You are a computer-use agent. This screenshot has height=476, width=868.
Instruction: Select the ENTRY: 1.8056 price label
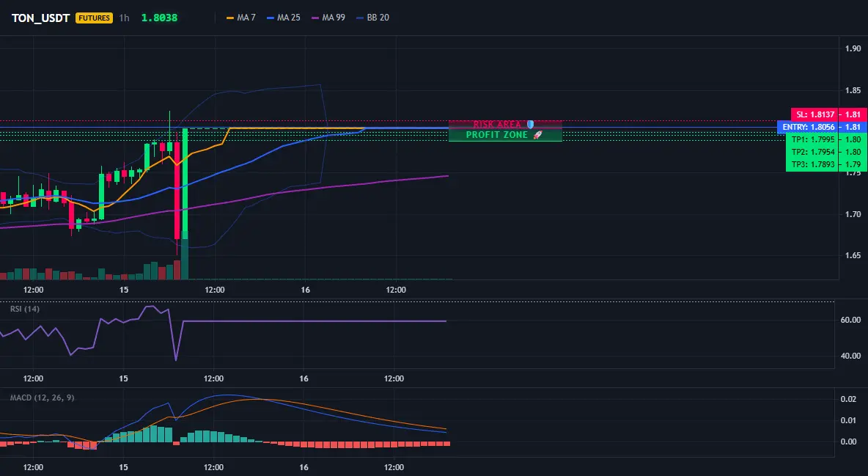808,127
